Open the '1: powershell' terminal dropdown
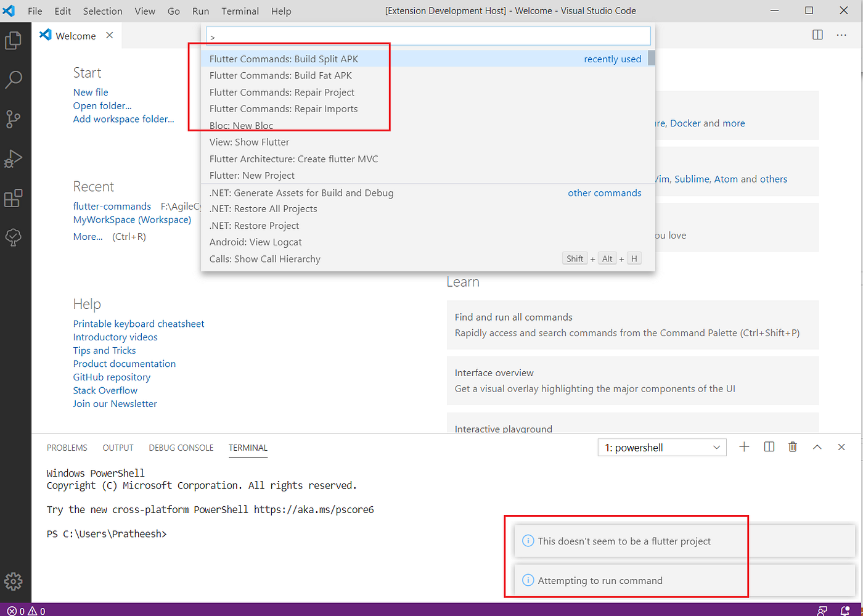 coord(661,447)
